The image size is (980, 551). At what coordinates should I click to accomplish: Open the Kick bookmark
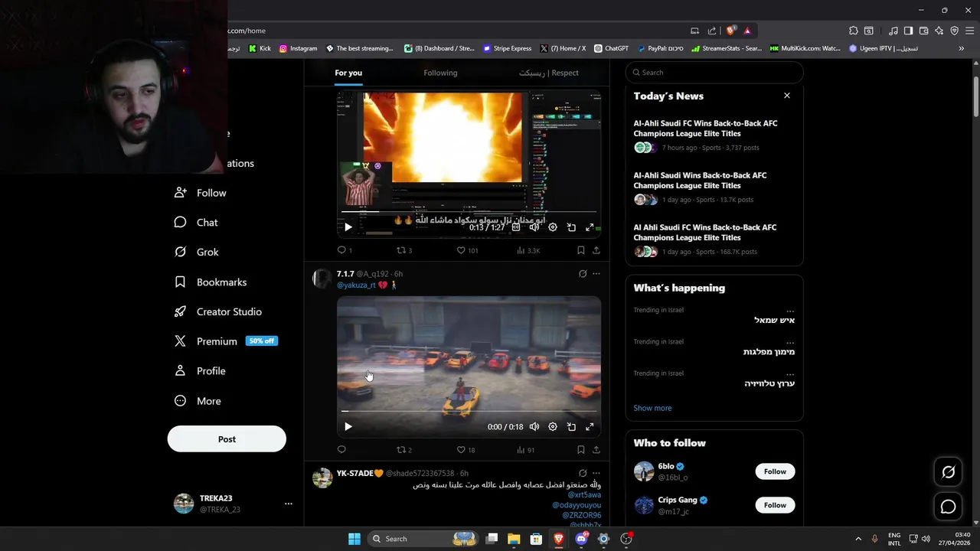click(259, 48)
